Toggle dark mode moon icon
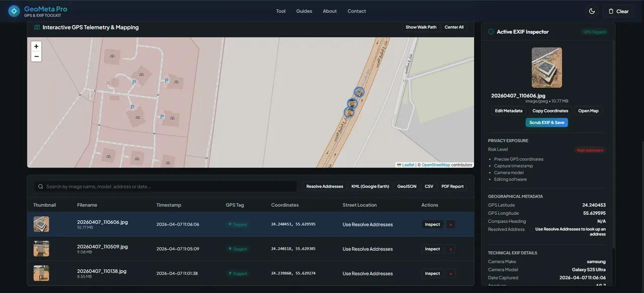The width and height of the screenshot is (644, 293). pyautogui.click(x=592, y=11)
